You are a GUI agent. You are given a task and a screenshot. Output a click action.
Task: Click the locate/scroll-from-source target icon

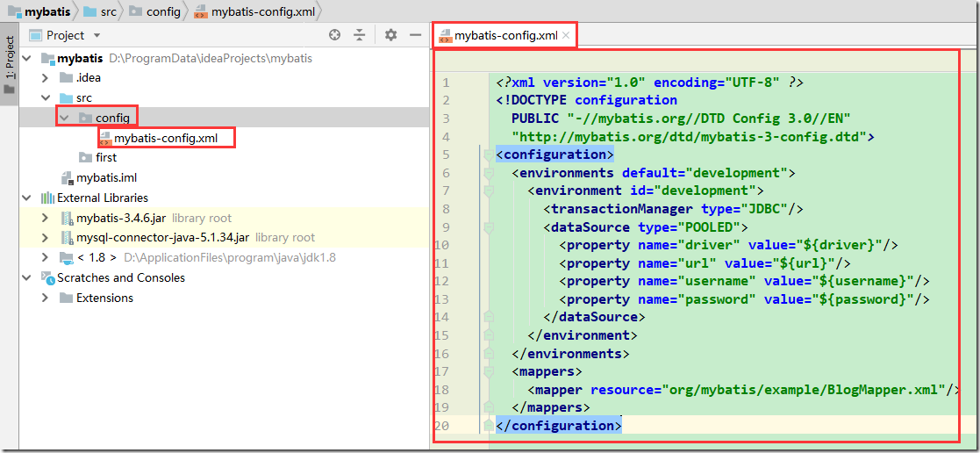pyautogui.click(x=335, y=35)
